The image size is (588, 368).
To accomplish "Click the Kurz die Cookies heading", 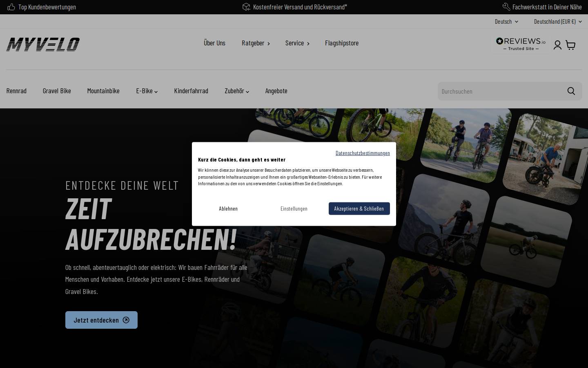I will (242, 159).
